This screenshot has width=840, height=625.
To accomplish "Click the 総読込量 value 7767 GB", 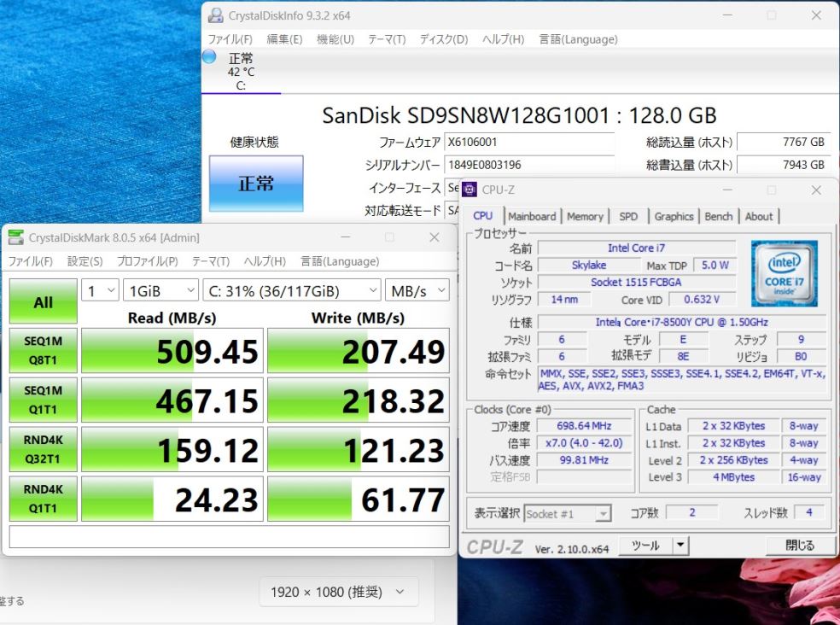I will click(784, 142).
